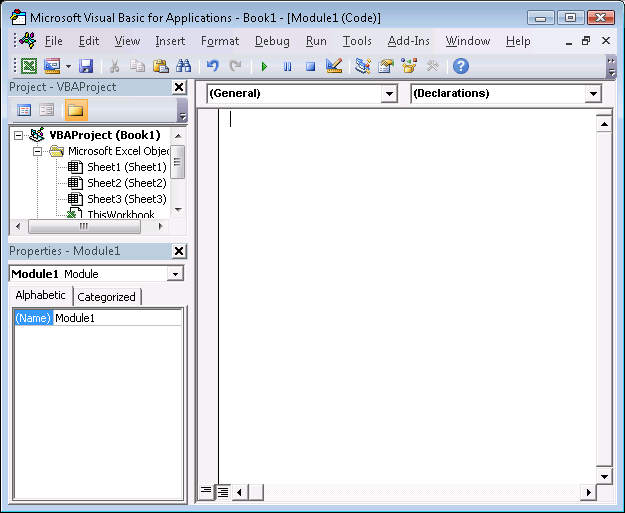Click Procedure View button at bottom left
Viewport: 625px width, 513px height.
point(206,492)
